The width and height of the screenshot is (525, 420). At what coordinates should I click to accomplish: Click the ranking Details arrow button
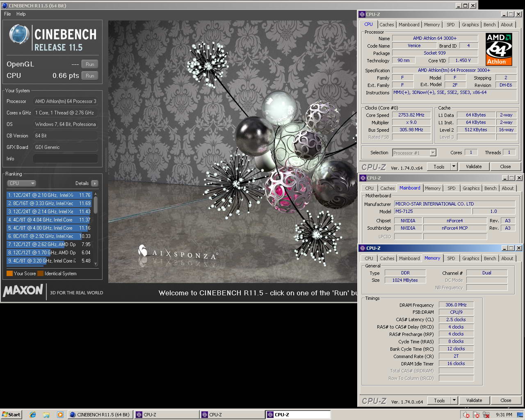point(94,183)
